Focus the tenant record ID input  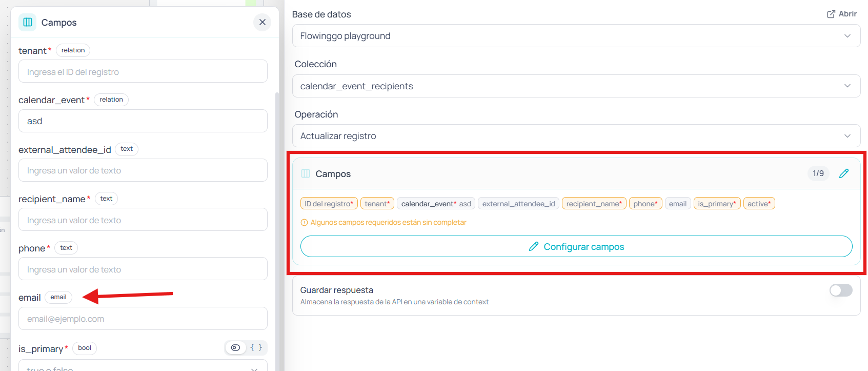coord(143,71)
